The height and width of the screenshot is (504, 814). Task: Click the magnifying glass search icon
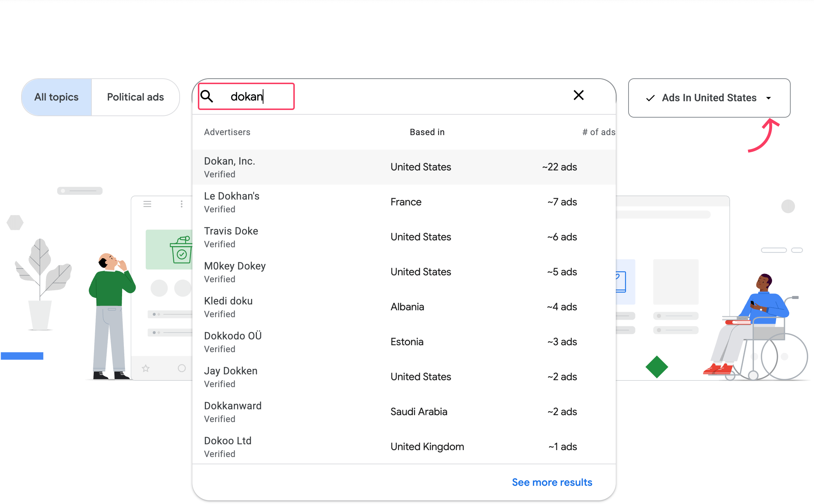click(x=207, y=96)
